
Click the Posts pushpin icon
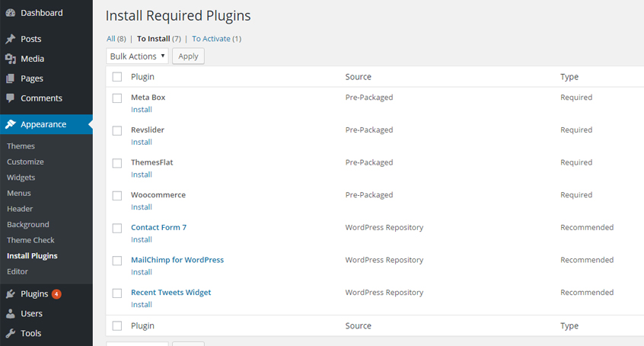tap(11, 39)
